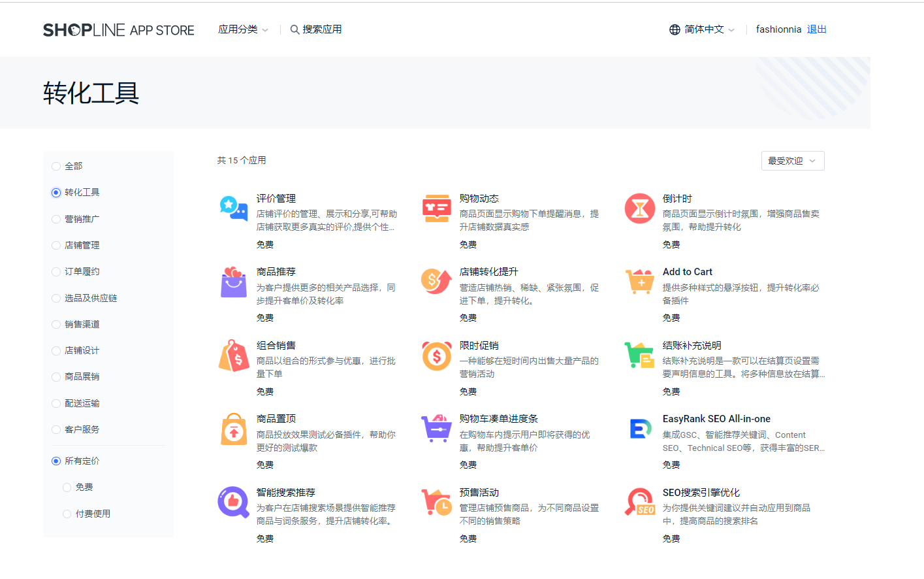This screenshot has width=924, height=579.
Task: Open the 智能搜索推荐 magnifier icon
Action: coord(234,503)
